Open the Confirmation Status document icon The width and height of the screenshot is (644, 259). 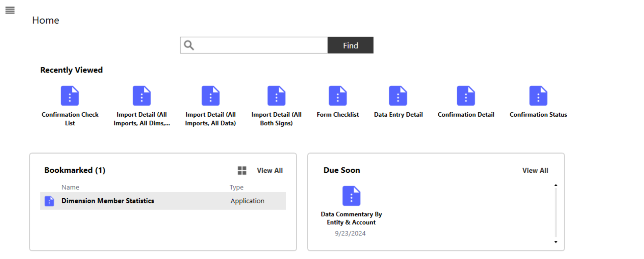(538, 96)
